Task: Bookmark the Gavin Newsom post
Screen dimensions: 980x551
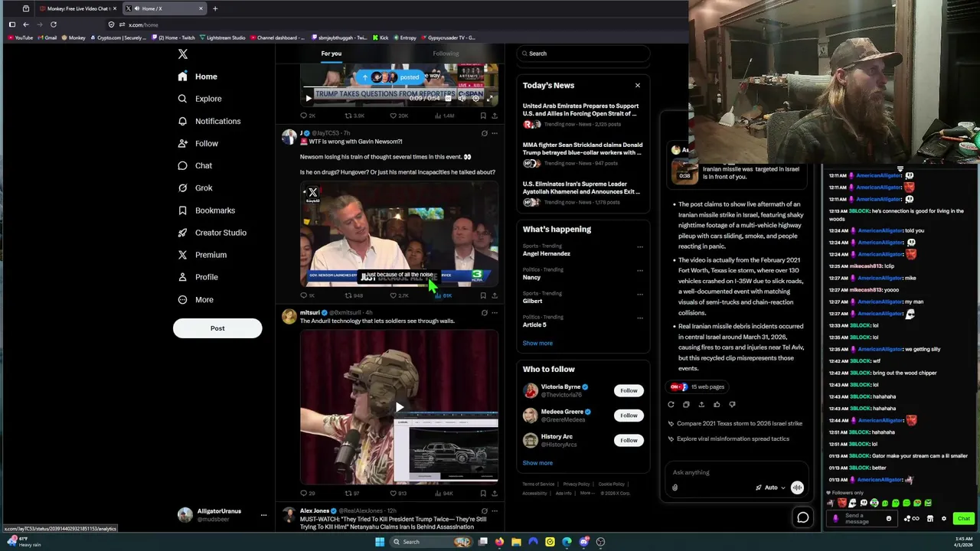Action: tap(483, 295)
